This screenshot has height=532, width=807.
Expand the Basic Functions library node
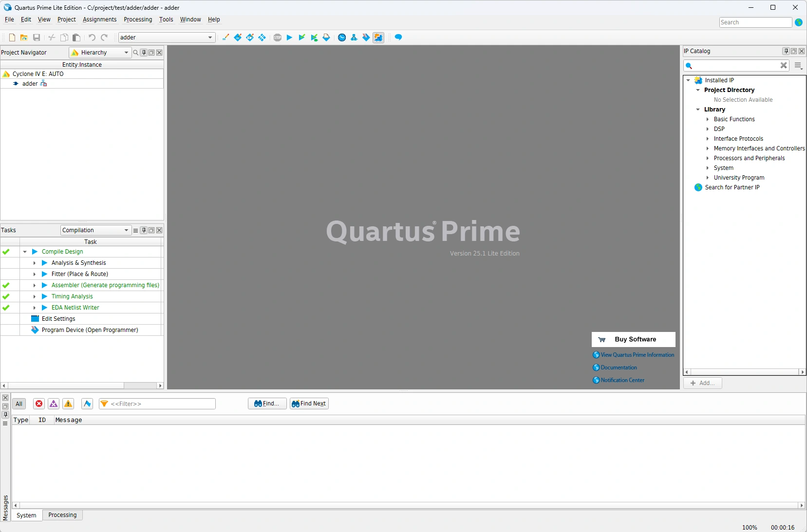pos(708,119)
